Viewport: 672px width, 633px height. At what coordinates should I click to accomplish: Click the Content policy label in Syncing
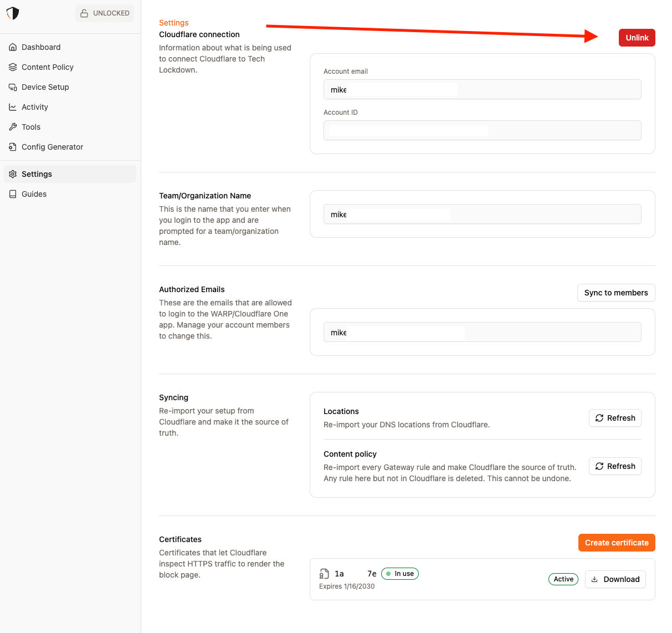pyautogui.click(x=350, y=454)
